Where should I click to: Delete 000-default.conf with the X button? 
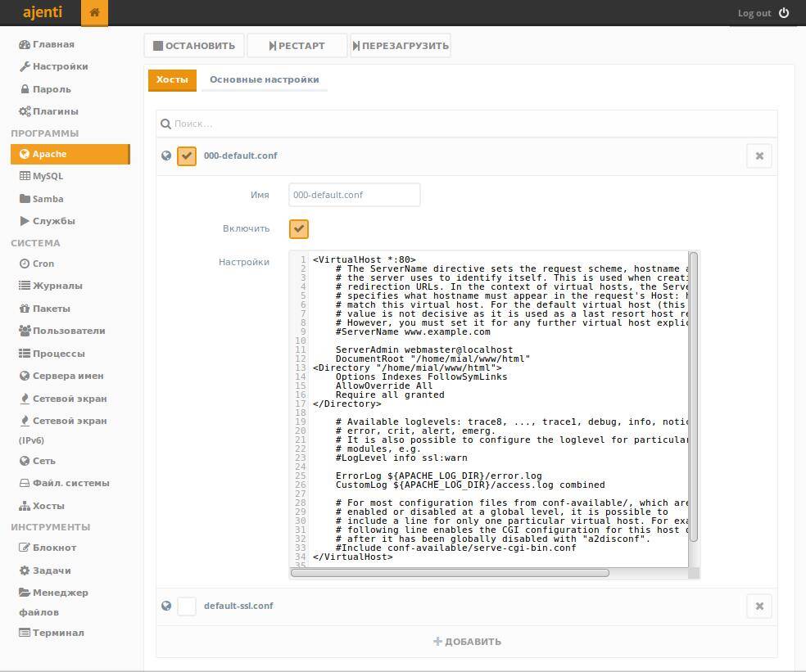[x=759, y=156]
